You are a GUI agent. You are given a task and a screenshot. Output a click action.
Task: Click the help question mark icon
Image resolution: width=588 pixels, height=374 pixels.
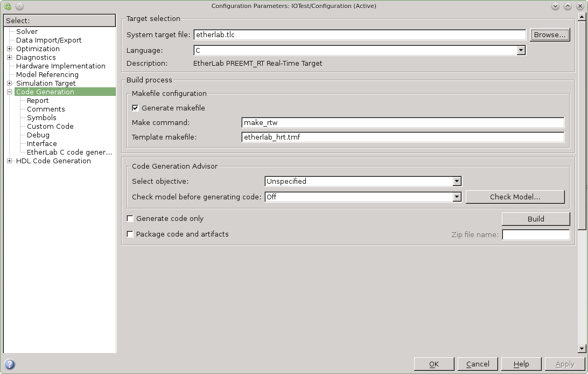click(x=9, y=364)
